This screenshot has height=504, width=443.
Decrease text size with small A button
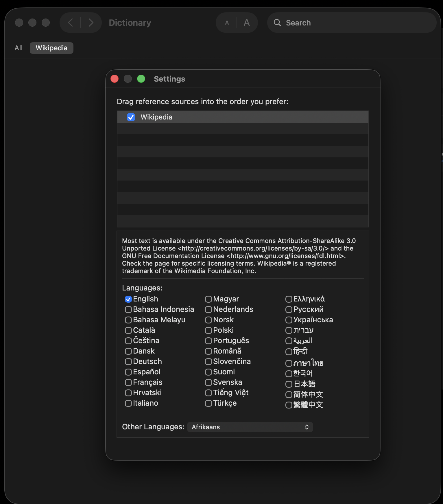coord(227,23)
